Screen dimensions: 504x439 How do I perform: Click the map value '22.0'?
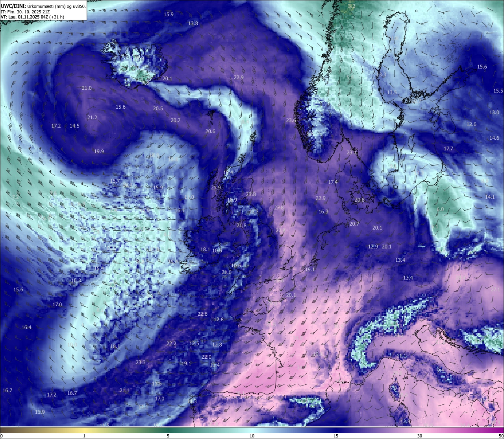[206, 357]
